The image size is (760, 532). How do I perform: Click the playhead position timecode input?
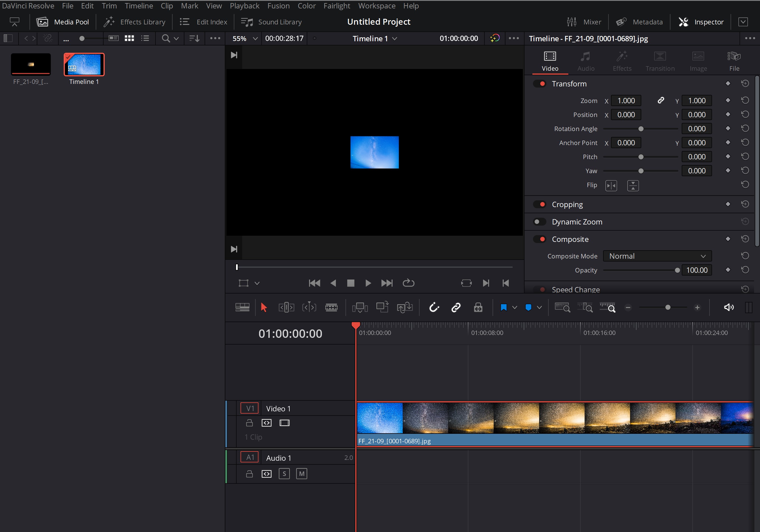290,334
